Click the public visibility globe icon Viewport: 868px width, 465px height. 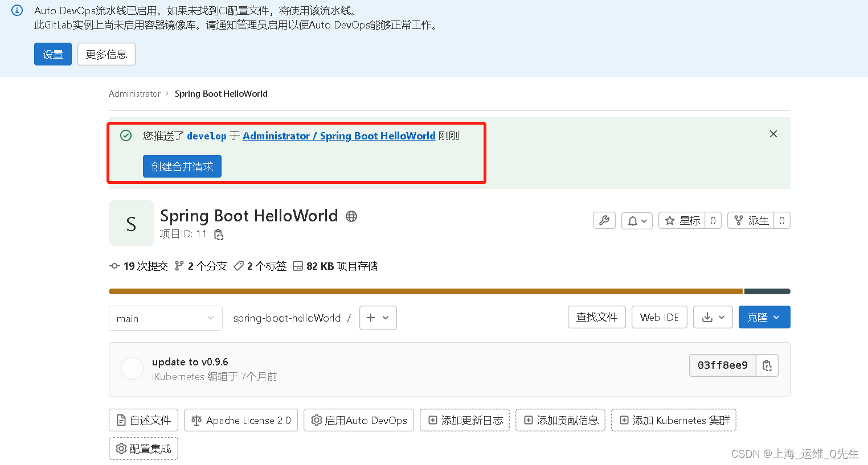(351, 216)
